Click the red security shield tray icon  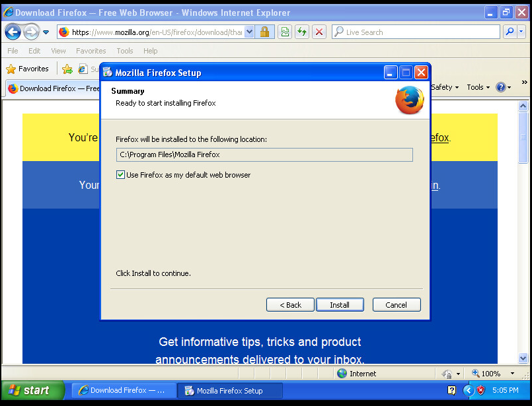[480, 390]
